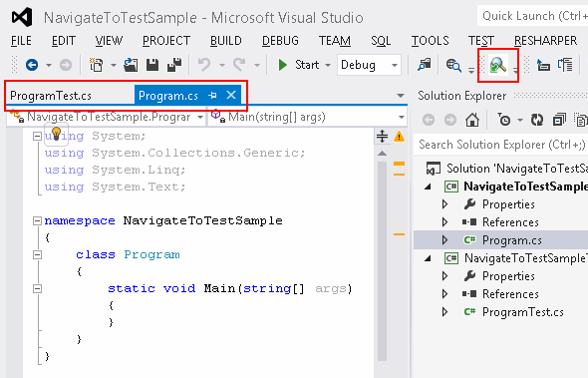Open the TOOLS menu
This screenshot has height=378, width=588.
[x=430, y=41]
